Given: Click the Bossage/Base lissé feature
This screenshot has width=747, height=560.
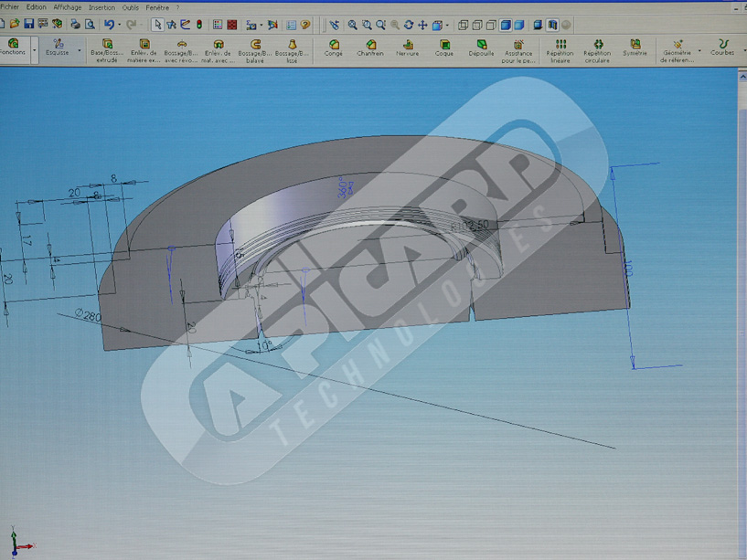Looking at the screenshot, I should [x=292, y=51].
